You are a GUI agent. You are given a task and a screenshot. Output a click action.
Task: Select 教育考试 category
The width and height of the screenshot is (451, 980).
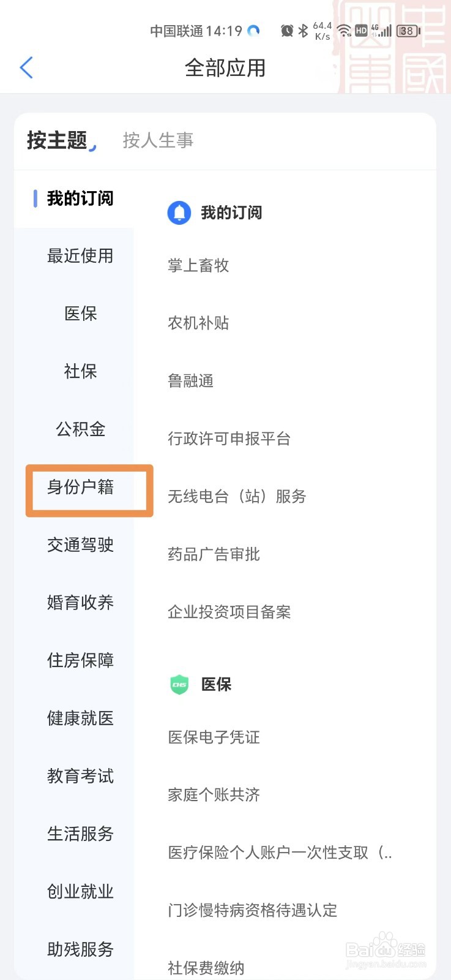tap(80, 776)
